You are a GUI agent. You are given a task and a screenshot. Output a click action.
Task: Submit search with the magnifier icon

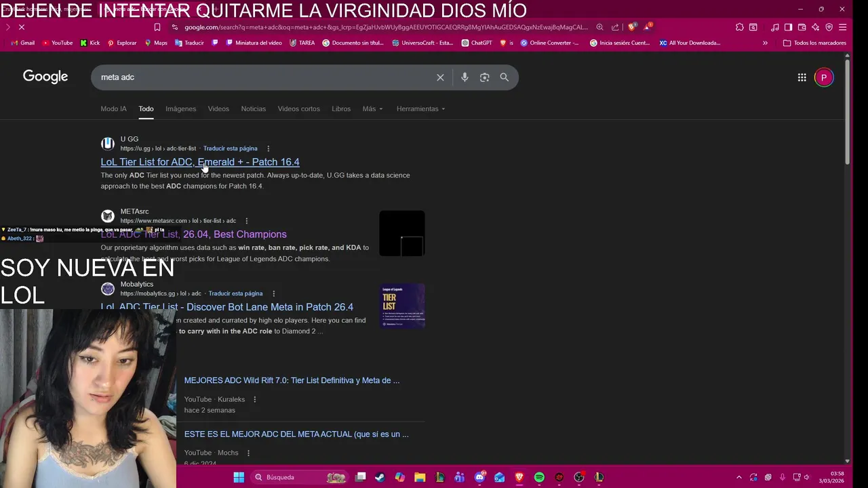(504, 77)
